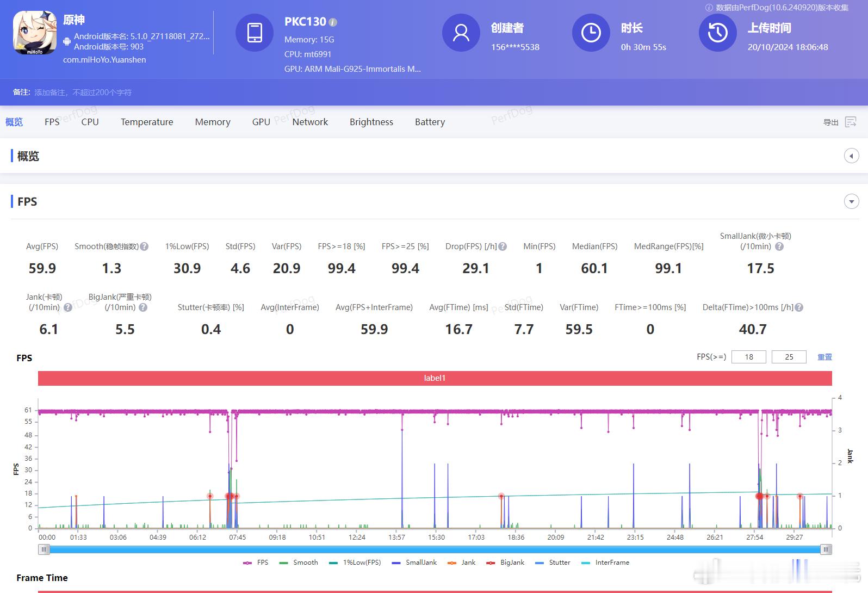Image resolution: width=868 pixels, height=593 pixels.
Task: Click the upload time 20/10/2024 18:06:48
Action: coord(788,47)
